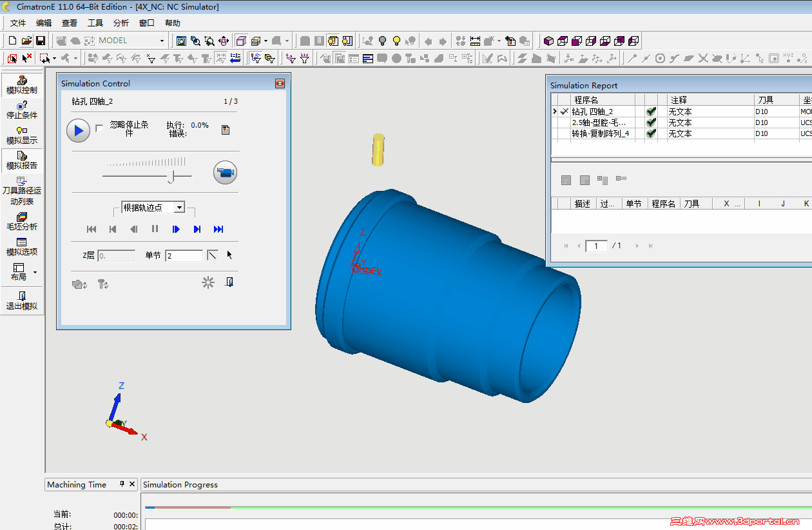Viewport: 812px width, 530px height.
Task: Select the isometric shaded cube view
Action: [548, 41]
